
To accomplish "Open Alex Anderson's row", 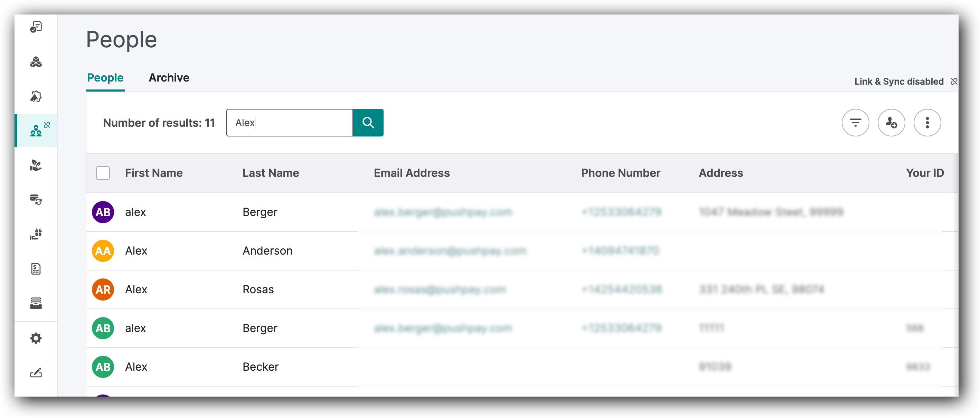I will (x=267, y=251).
